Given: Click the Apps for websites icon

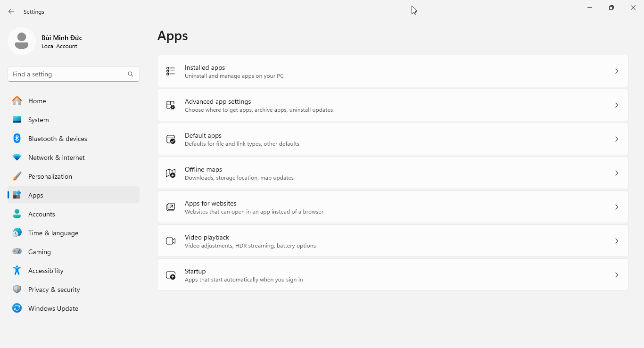Looking at the screenshot, I should (171, 207).
